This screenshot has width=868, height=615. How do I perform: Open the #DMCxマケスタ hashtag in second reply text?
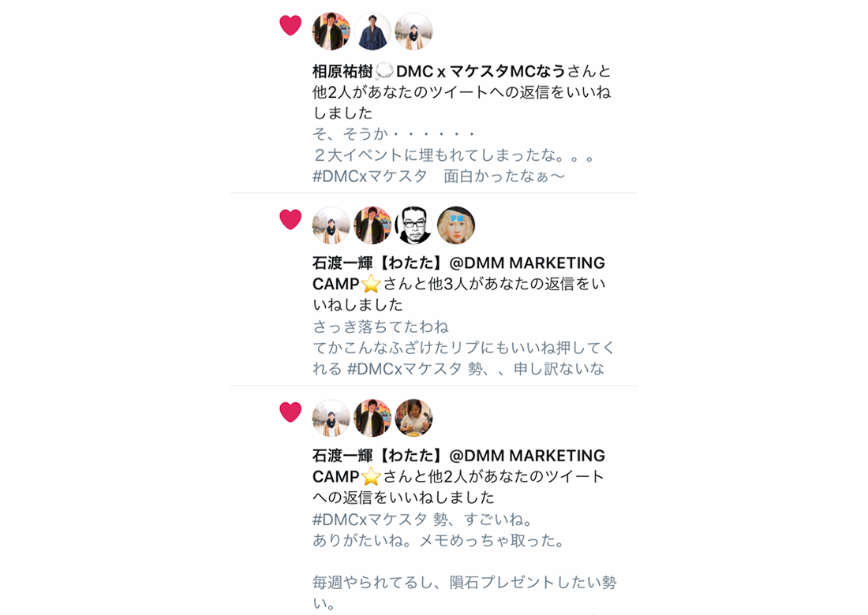[x=404, y=369]
